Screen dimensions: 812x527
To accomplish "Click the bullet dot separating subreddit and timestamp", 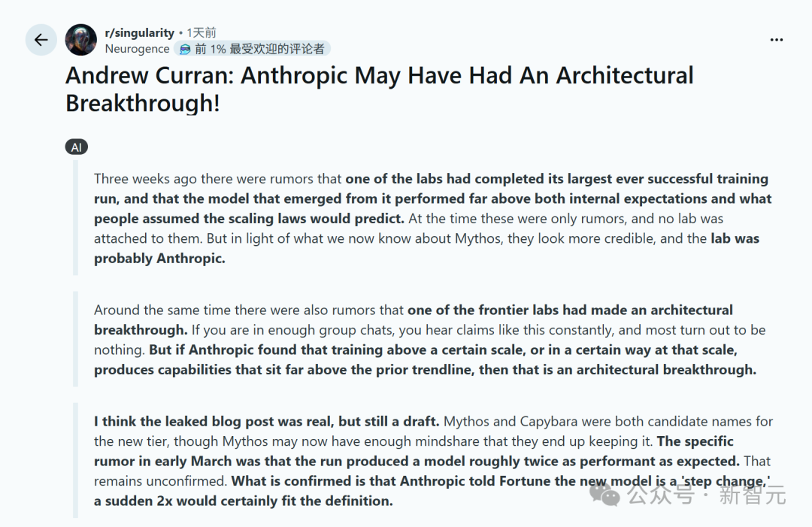I will 179,32.
